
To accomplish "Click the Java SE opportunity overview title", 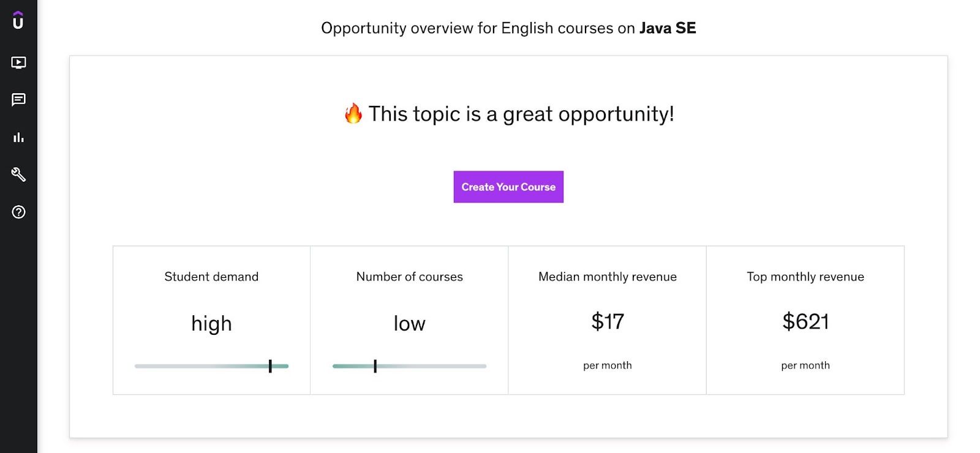I will tap(508, 28).
